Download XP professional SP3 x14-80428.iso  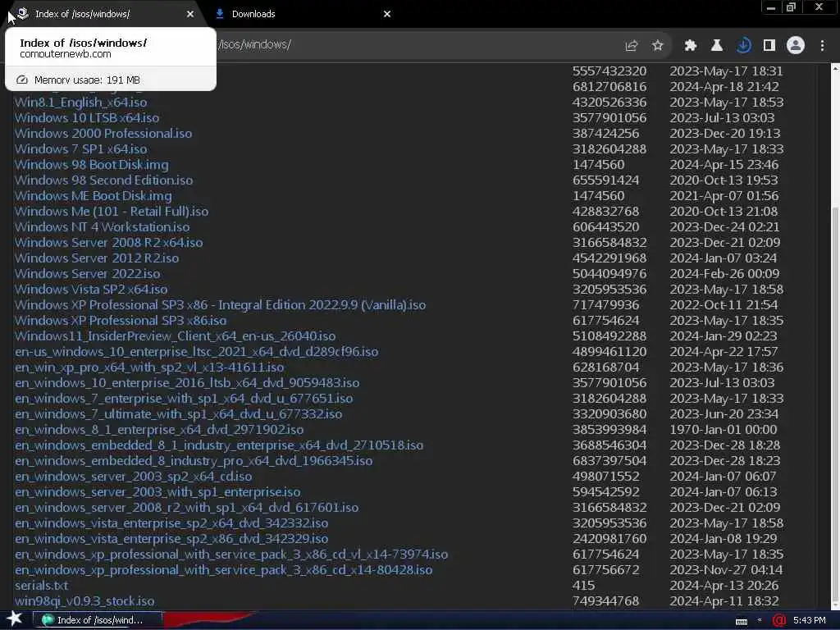[223, 569]
